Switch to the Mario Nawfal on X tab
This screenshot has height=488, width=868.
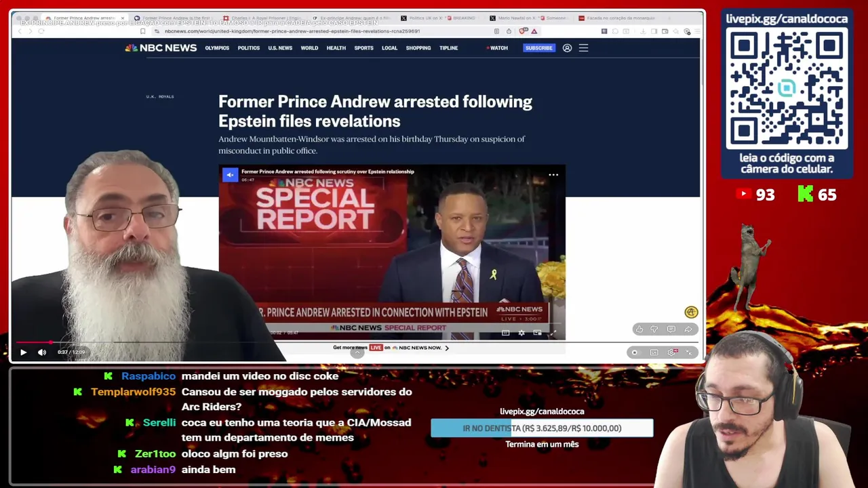tap(528, 18)
